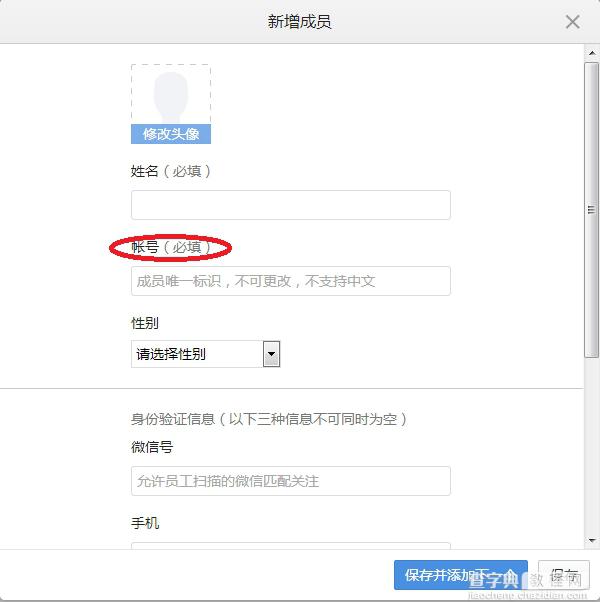Focus the 微信号 input field
600x602 pixels.
pyautogui.click(x=291, y=481)
